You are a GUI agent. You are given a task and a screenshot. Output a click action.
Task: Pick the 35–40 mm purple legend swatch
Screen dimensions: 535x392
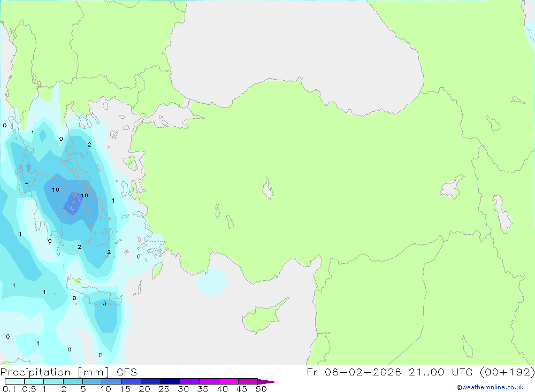pyautogui.click(x=209, y=381)
